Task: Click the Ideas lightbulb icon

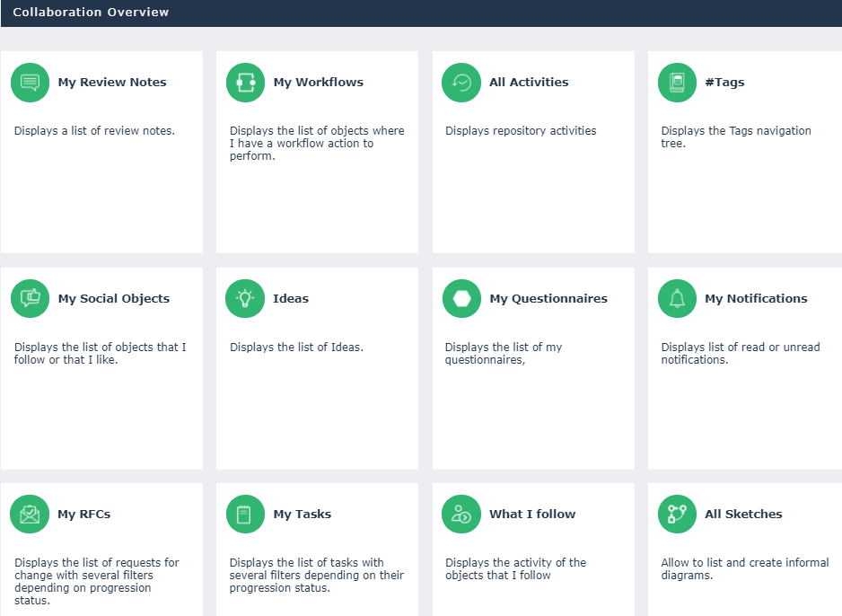Action: (245, 298)
